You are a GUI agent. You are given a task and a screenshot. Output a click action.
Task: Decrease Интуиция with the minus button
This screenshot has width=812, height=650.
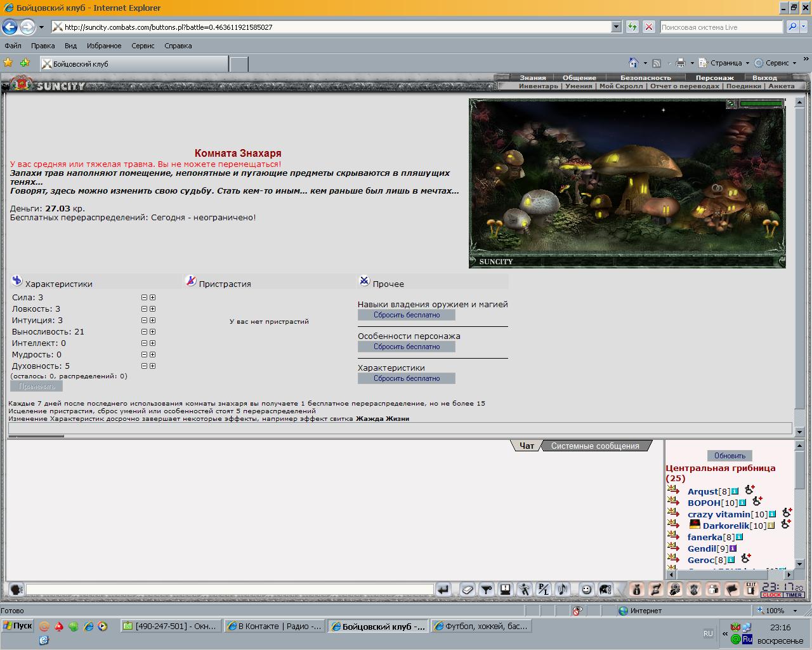[x=144, y=320]
